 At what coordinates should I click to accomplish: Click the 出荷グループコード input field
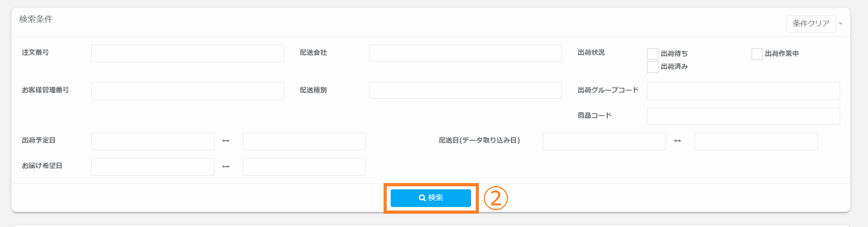click(x=743, y=91)
